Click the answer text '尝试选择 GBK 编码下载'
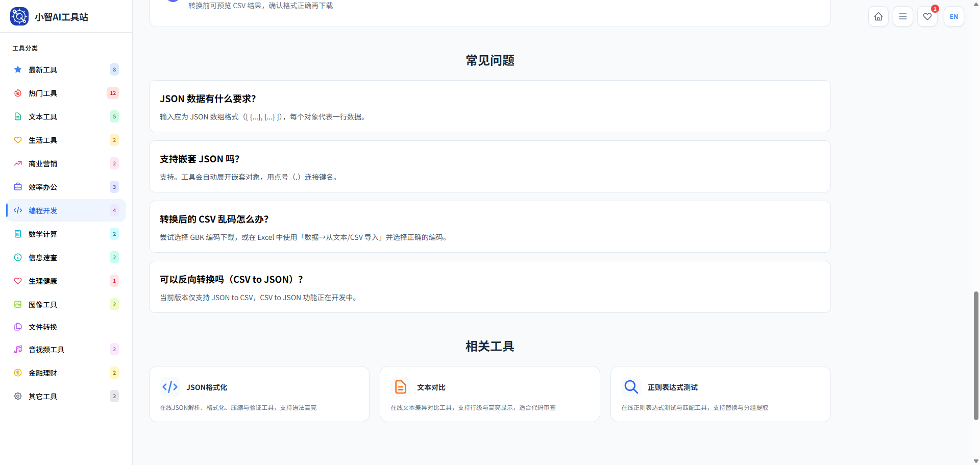This screenshot has height=465, width=980. click(x=198, y=237)
